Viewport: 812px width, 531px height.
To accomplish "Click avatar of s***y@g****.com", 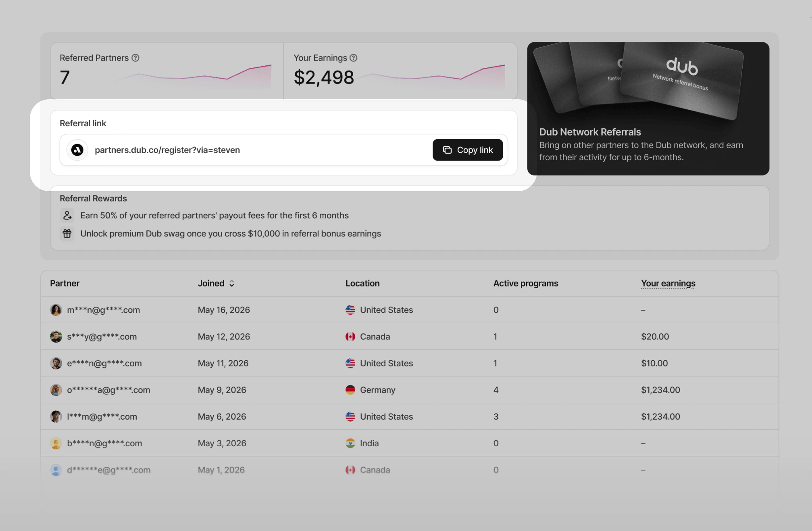I will 56,337.
